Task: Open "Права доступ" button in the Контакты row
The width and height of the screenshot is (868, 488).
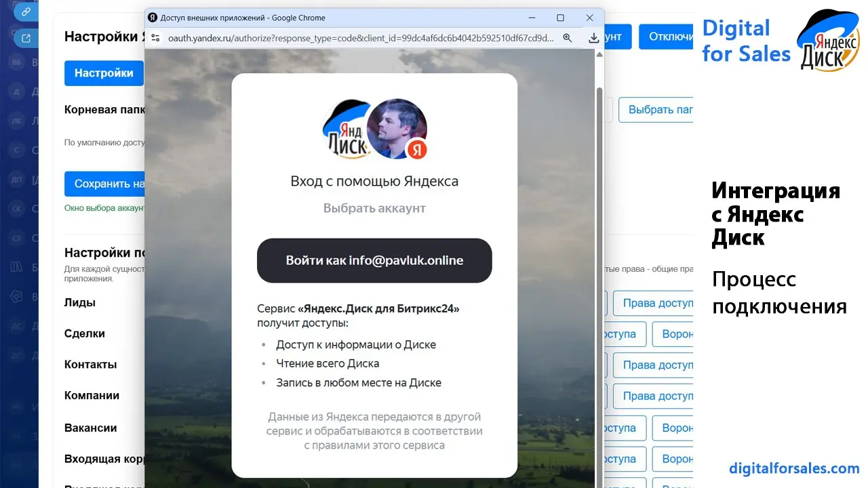Action: pos(653,365)
